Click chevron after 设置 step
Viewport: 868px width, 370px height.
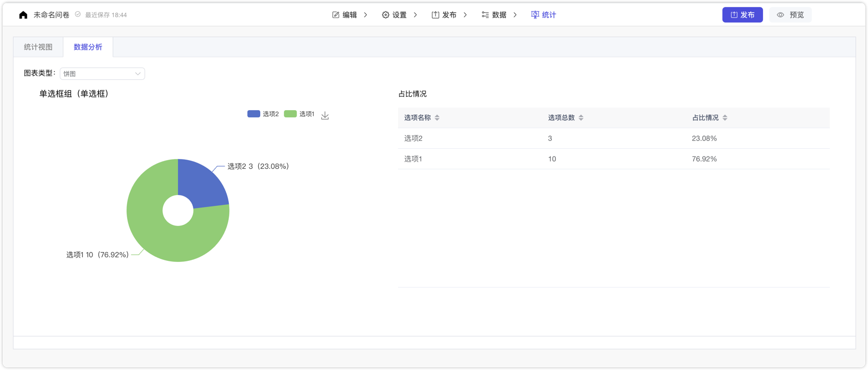click(415, 15)
